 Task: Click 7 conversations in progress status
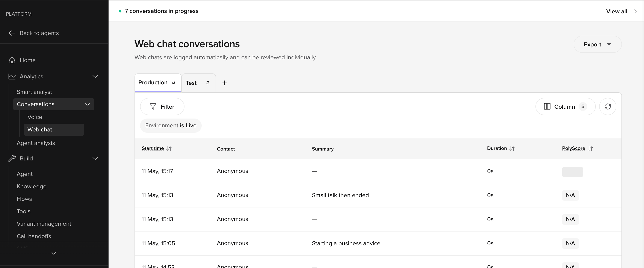(x=159, y=11)
